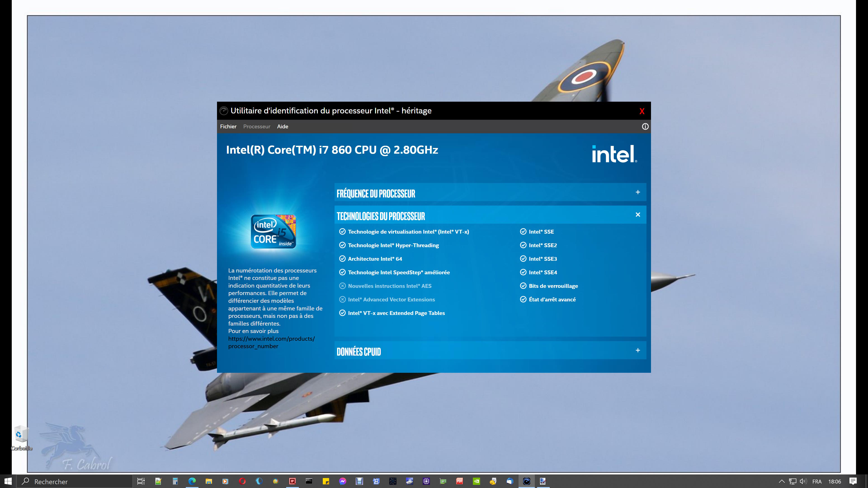Image resolution: width=868 pixels, height=488 pixels.
Task: Open the Command Prompt taskbar icon
Action: point(309,481)
